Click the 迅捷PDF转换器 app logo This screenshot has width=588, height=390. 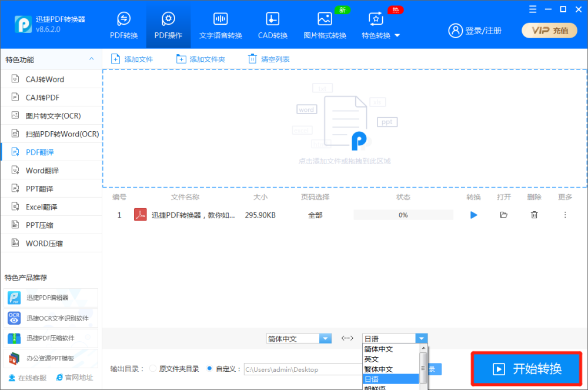point(23,24)
